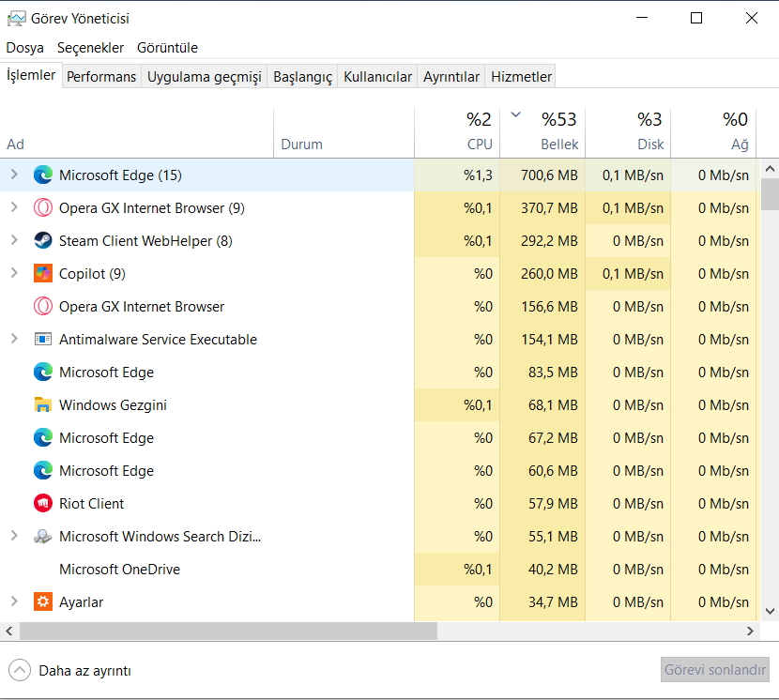Click the 34,7 MB memory value

(553, 601)
